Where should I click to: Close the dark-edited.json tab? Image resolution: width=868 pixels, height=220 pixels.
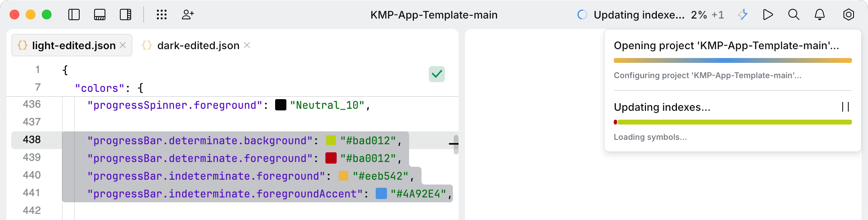point(247,46)
